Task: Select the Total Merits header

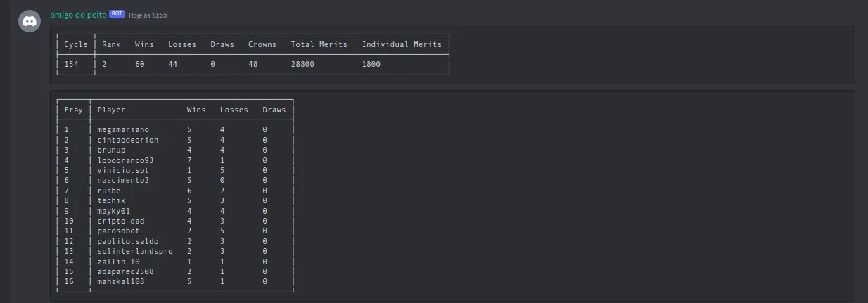Action: click(319, 44)
